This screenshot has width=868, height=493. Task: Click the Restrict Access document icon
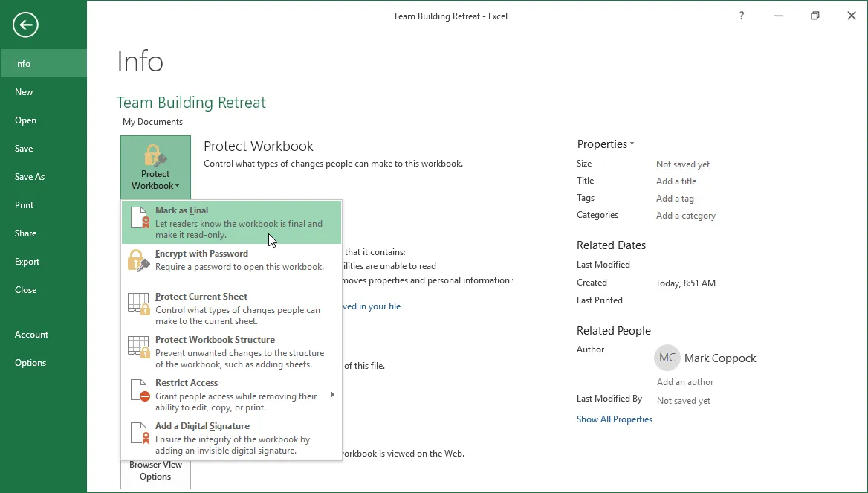tap(139, 390)
